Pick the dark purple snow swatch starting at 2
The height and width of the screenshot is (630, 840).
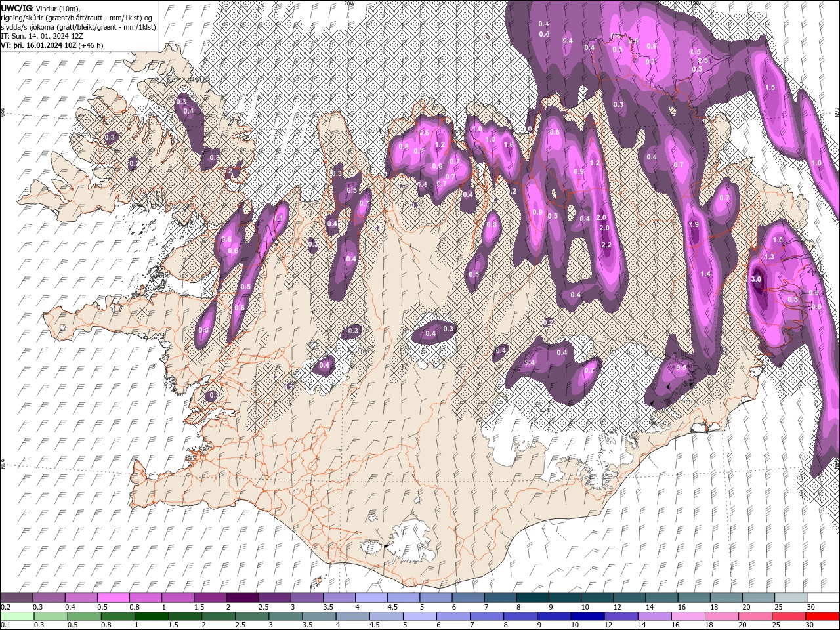(x=242, y=598)
